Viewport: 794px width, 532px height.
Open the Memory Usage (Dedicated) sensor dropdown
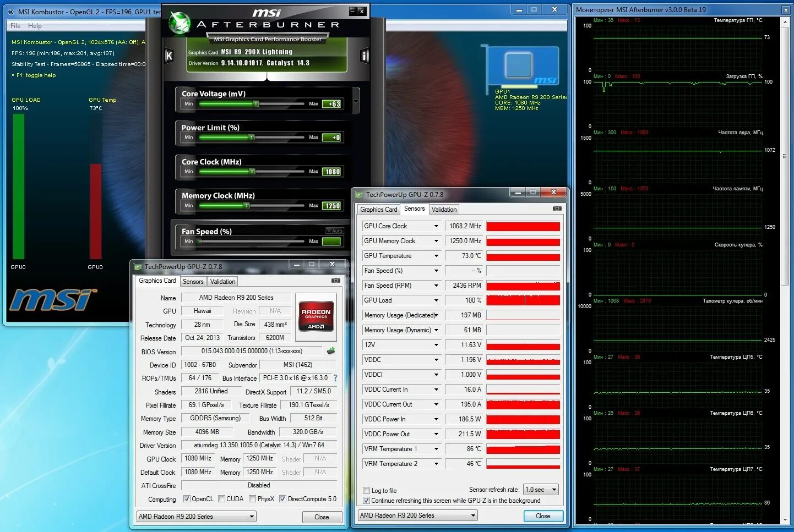pyautogui.click(x=436, y=315)
